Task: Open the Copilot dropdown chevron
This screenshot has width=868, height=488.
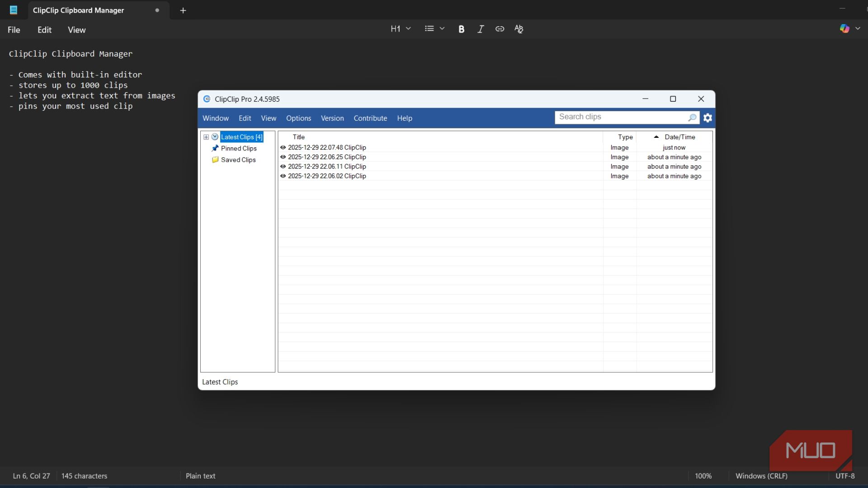Action: point(858,28)
